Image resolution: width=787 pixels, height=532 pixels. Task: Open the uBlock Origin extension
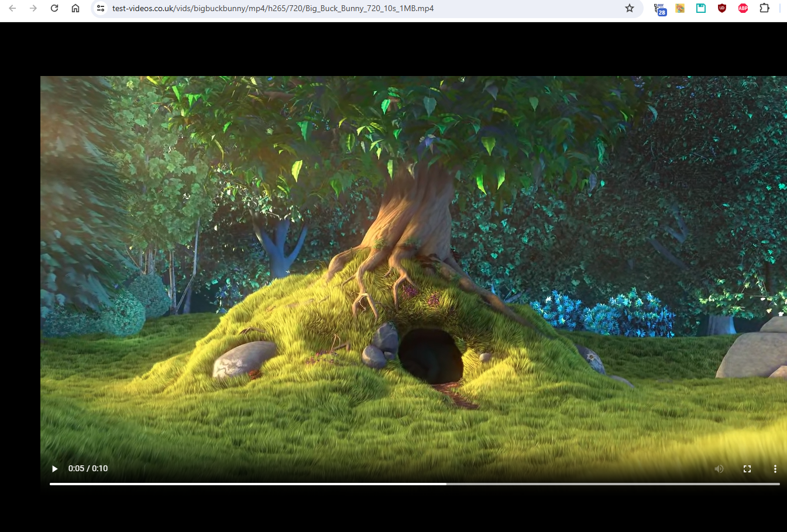click(722, 8)
